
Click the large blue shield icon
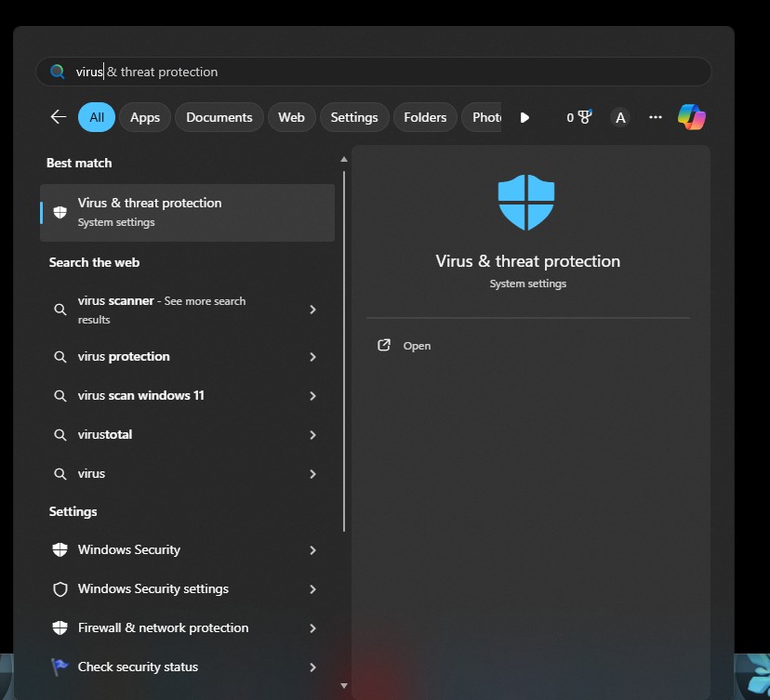[x=526, y=202]
